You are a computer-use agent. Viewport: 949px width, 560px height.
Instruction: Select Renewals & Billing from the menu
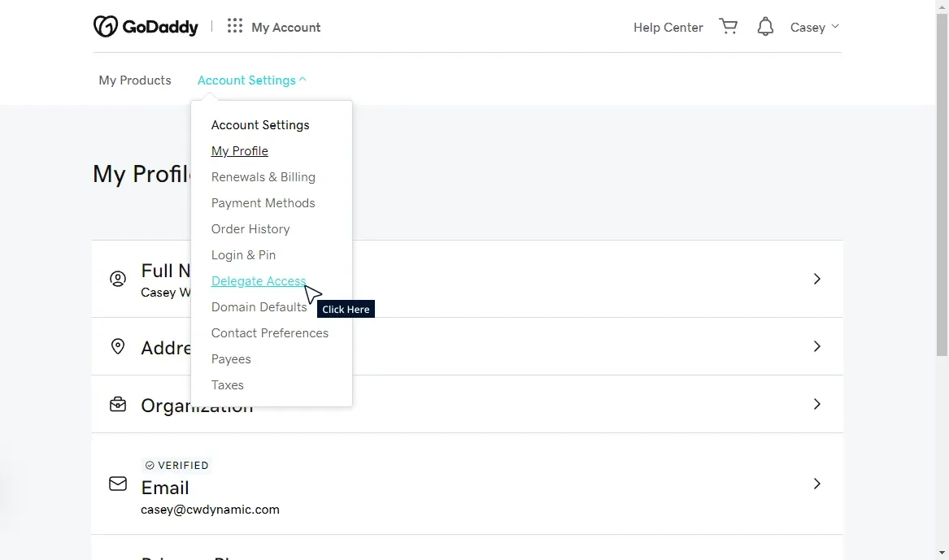pos(263,176)
